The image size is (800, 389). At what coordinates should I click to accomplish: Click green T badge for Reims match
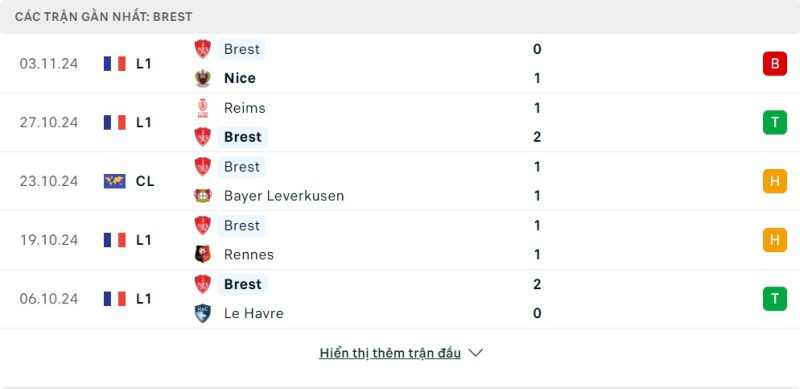[774, 123]
